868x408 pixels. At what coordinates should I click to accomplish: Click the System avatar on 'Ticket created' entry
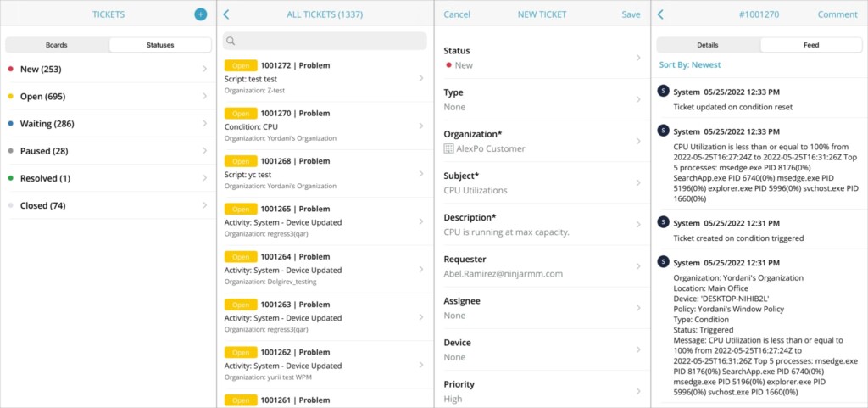tap(664, 222)
